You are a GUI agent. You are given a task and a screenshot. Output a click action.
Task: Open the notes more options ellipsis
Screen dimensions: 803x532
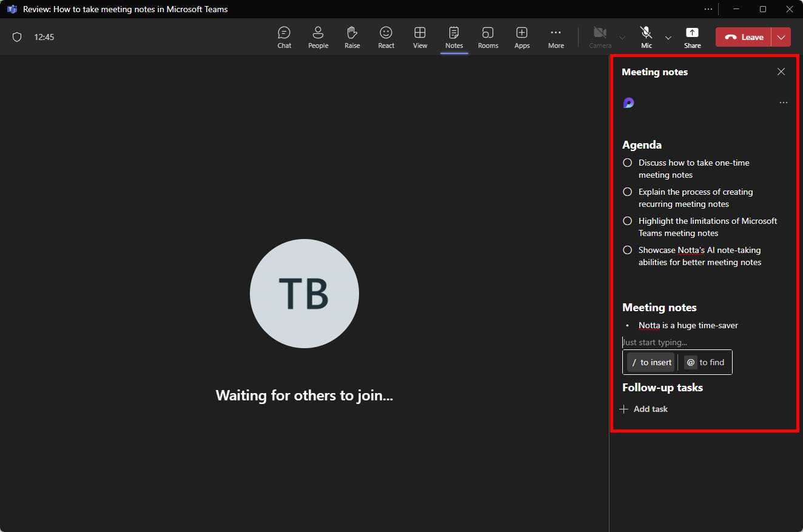(784, 103)
